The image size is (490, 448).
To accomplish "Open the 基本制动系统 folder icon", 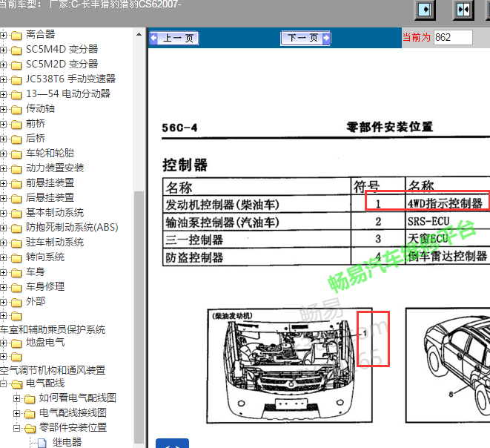I will (16, 214).
